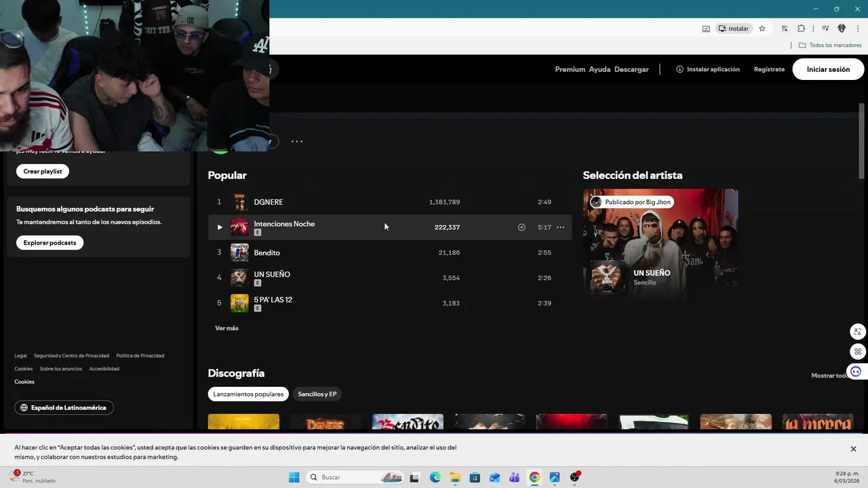Open the Accesibilidad footer link
This screenshot has height=488, width=868.
[x=104, y=369]
